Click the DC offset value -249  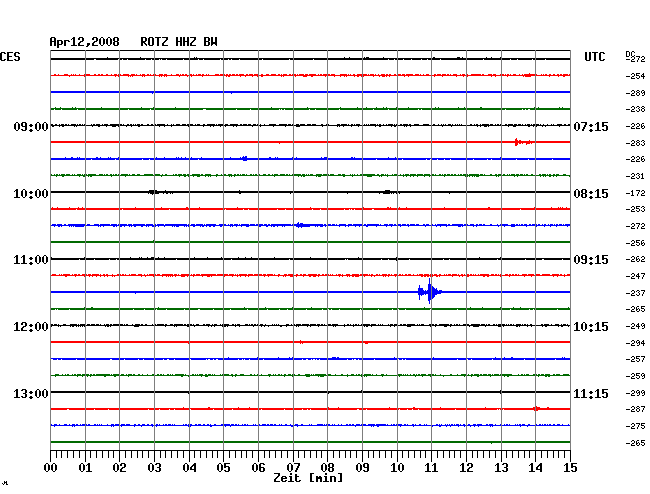[635, 326]
